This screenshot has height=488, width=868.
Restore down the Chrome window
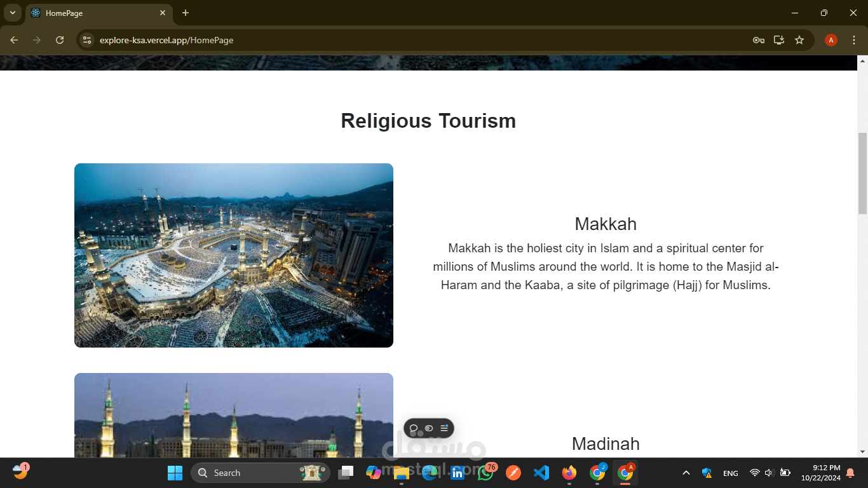click(x=824, y=13)
